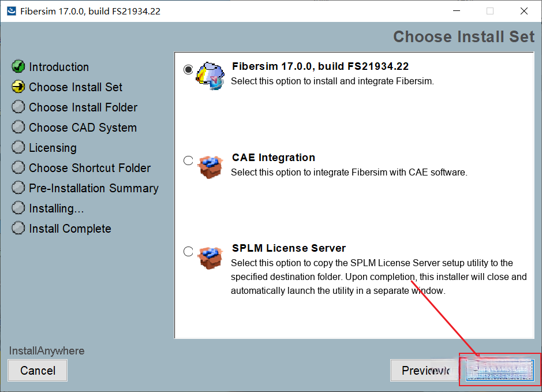Click the SPLM License Server package box icon

(x=210, y=257)
